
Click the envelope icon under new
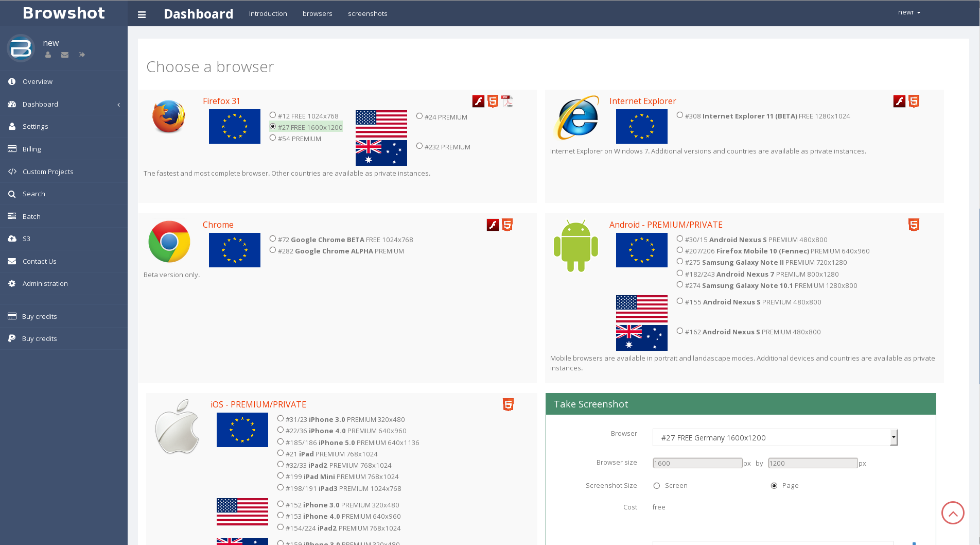pyautogui.click(x=65, y=55)
